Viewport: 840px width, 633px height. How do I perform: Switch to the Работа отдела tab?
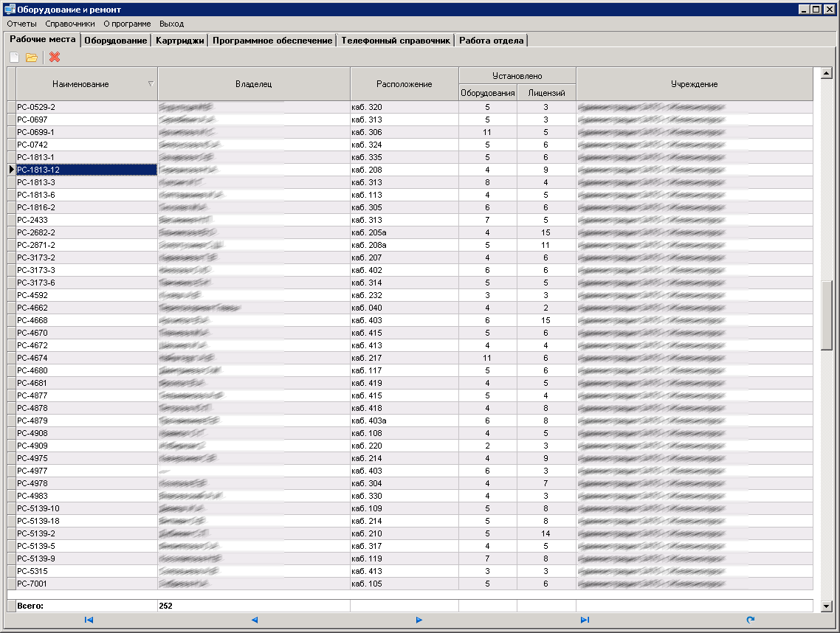(x=492, y=40)
